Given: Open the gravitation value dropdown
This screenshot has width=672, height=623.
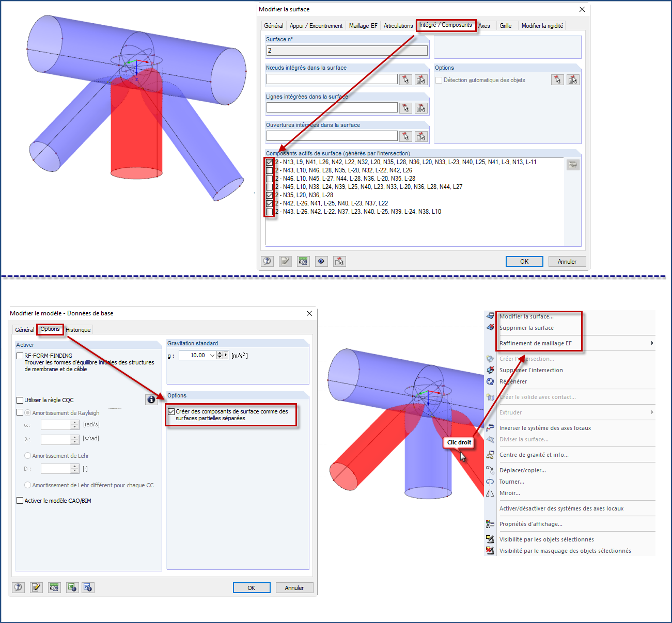Looking at the screenshot, I should (213, 355).
